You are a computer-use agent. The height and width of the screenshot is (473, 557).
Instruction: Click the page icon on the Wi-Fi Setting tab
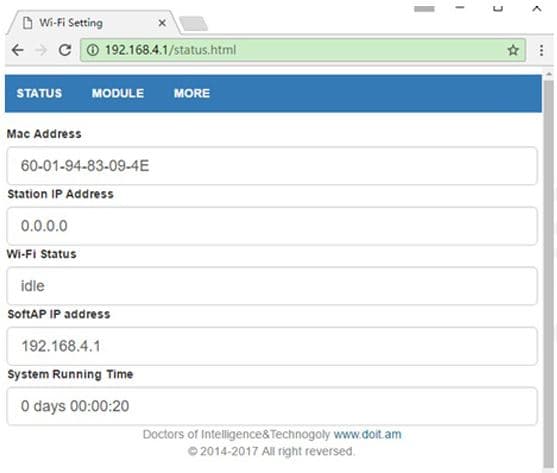tap(27, 23)
